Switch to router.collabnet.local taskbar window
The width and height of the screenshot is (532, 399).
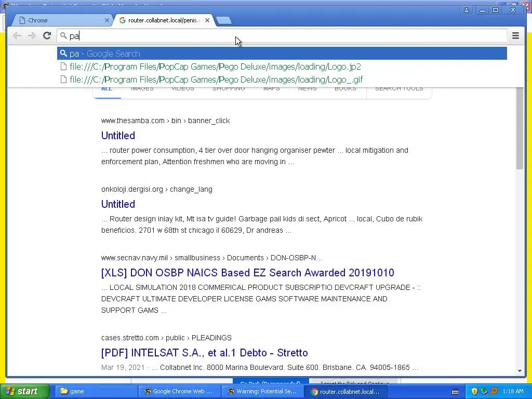[x=345, y=392]
